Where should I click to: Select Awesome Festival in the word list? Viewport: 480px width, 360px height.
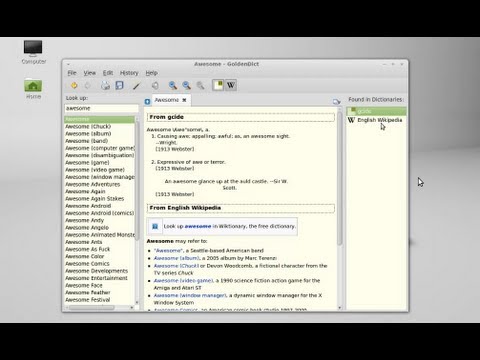99,300
